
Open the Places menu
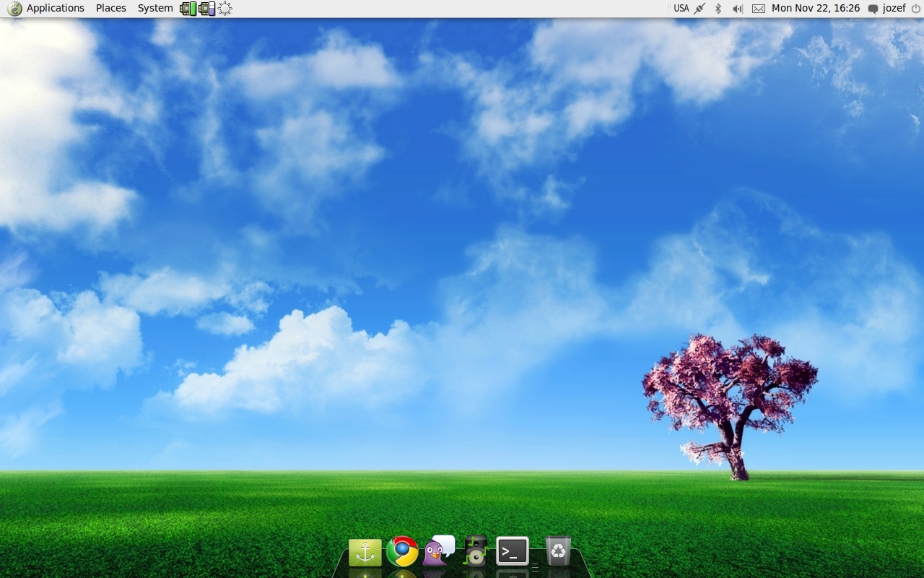pyautogui.click(x=111, y=8)
